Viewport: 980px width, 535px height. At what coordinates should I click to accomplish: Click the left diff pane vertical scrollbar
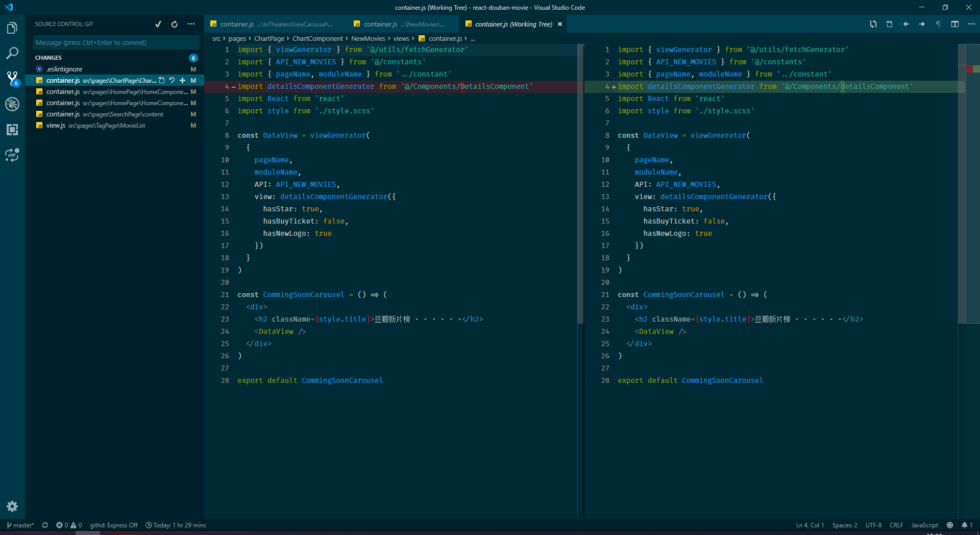click(580, 184)
